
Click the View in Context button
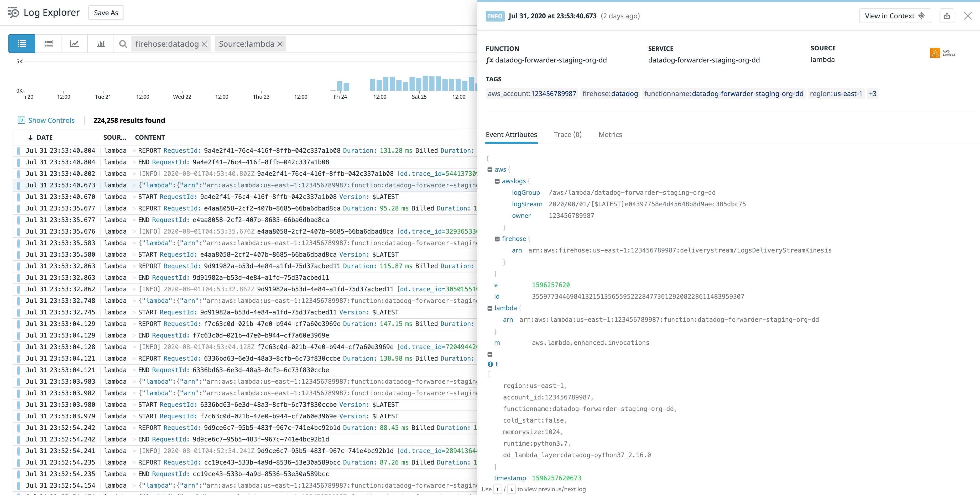click(x=895, y=15)
